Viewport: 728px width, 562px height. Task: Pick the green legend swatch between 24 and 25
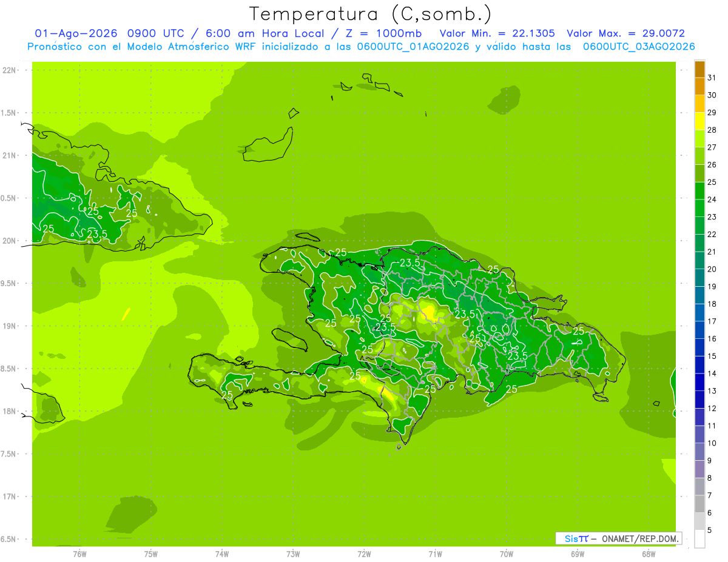coord(699,190)
